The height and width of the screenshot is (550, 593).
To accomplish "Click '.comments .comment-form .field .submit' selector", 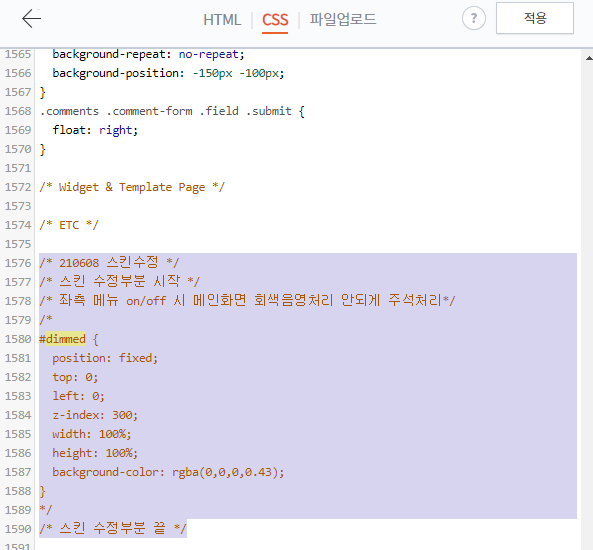I will click(x=166, y=111).
